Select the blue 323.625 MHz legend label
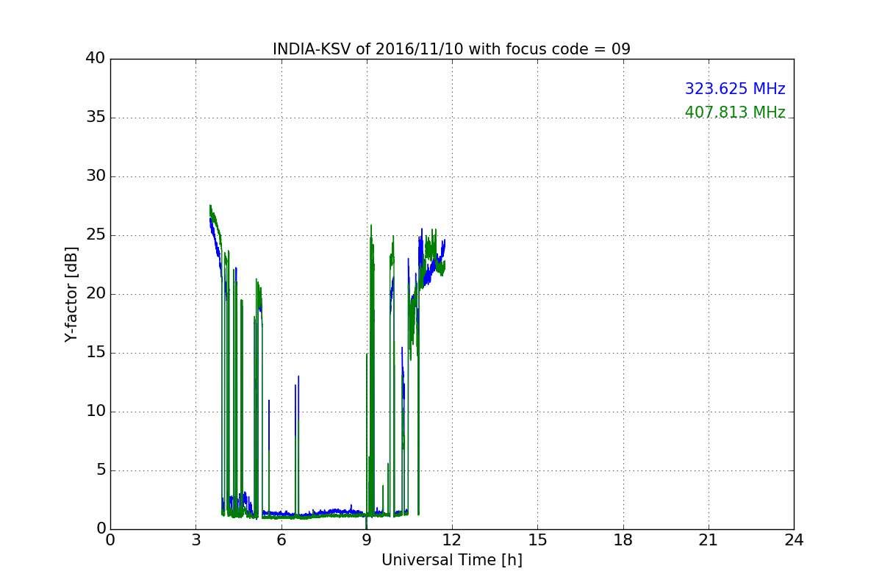Viewport: 882px width, 588px height. [735, 89]
